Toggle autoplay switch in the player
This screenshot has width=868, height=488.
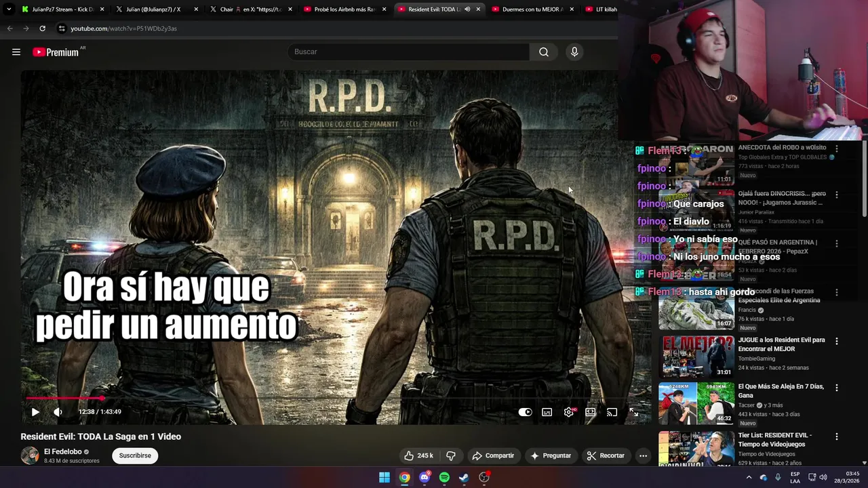tap(526, 412)
